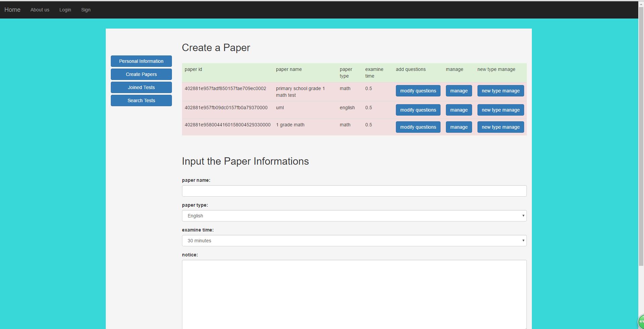The width and height of the screenshot is (644, 329).
Task: Modify questions for primary school grade 1 math test
Action: tap(418, 91)
